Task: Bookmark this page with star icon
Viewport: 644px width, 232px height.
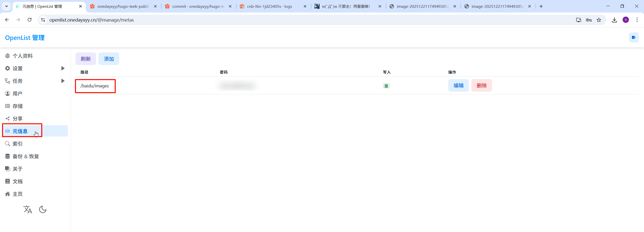Action: pos(599,20)
